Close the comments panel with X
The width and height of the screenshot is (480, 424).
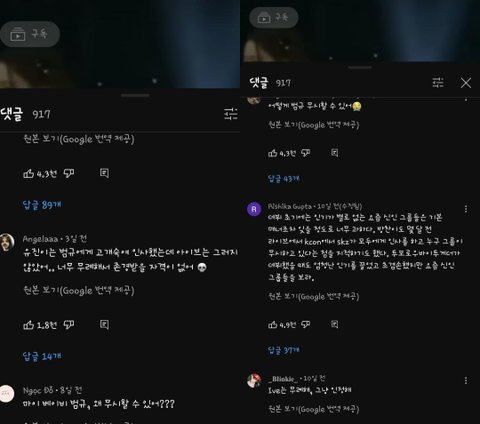[466, 83]
